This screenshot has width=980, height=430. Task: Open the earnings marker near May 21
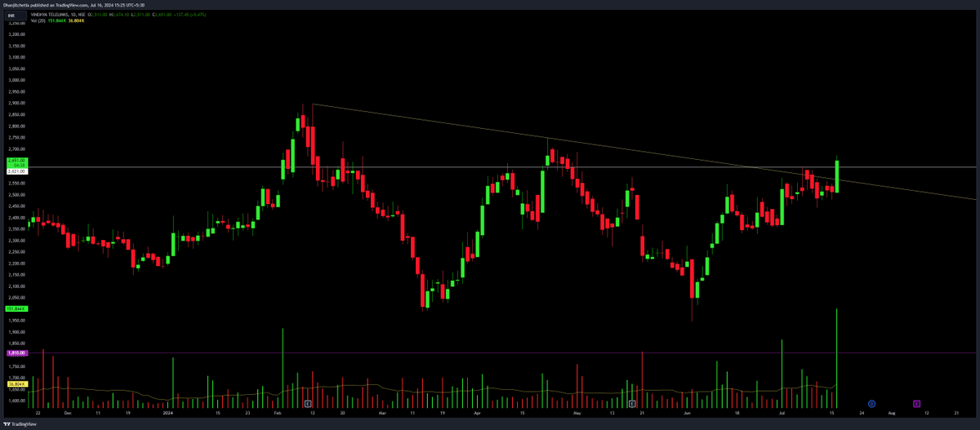point(633,404)
